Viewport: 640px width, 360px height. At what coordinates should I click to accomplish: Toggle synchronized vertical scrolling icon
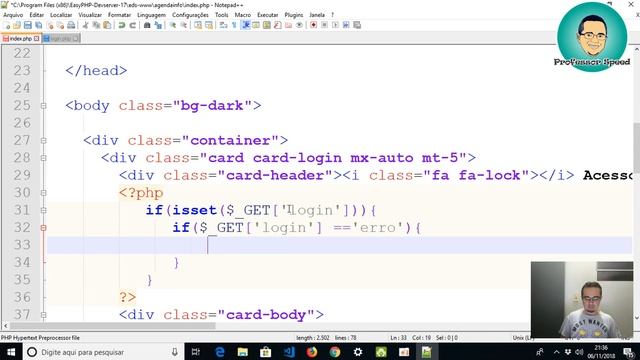198,25
